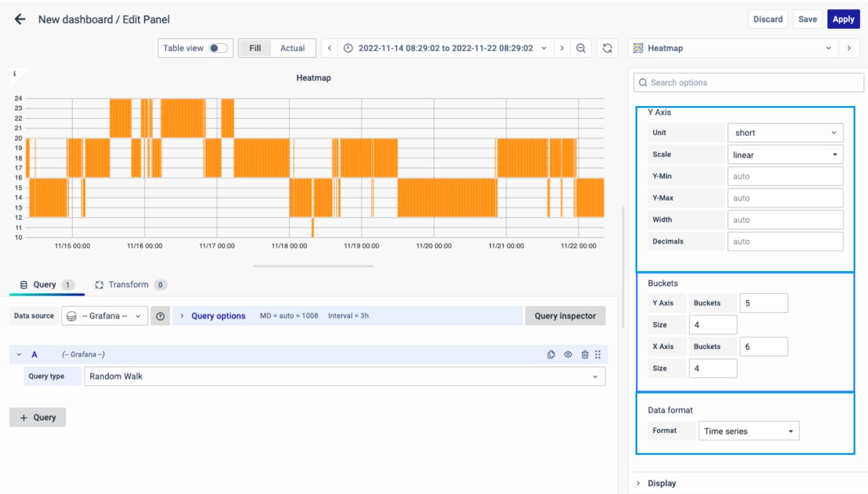The height and width of the screenshot is (494, 868).
Task: Duplicate query A with the copy icon
Action: point(551,355)
